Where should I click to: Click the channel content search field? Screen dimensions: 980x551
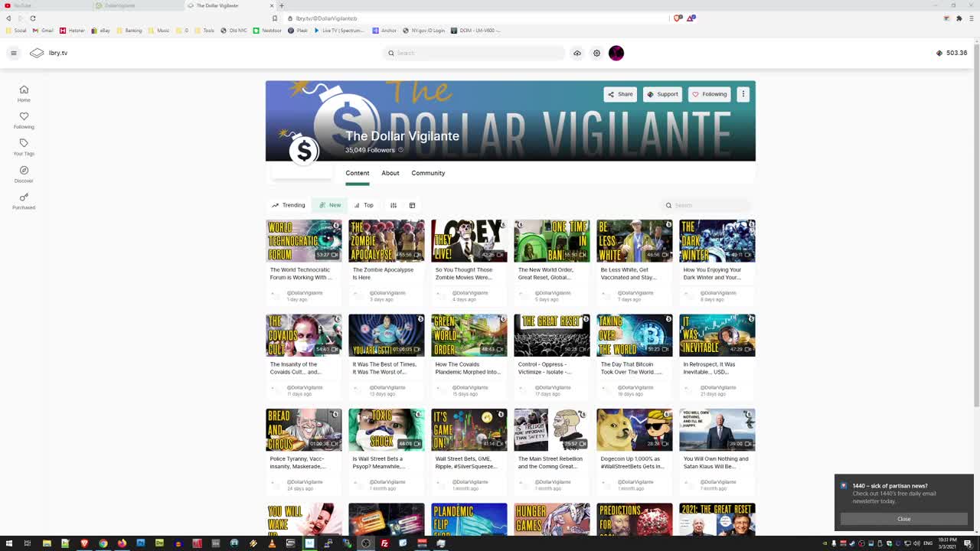(706, 205)
